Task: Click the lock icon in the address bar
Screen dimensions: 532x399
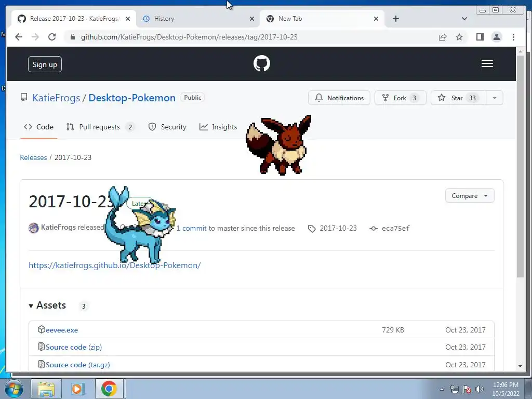Action: point(73,37)
